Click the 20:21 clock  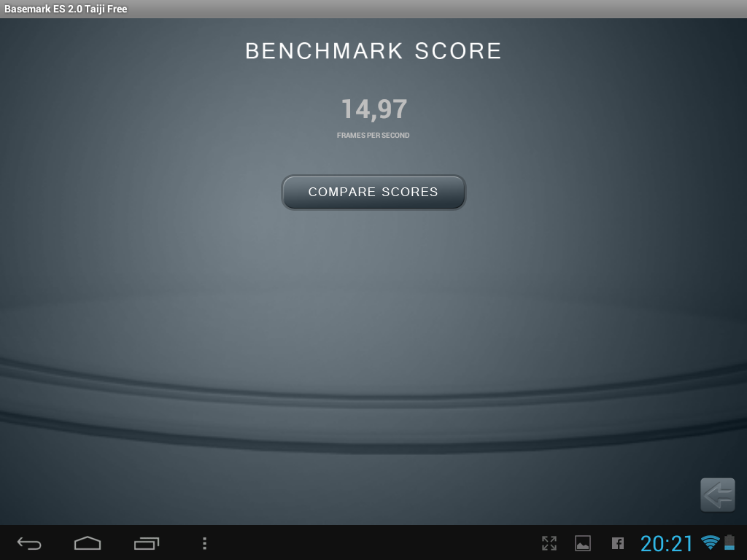click(667, 543)
